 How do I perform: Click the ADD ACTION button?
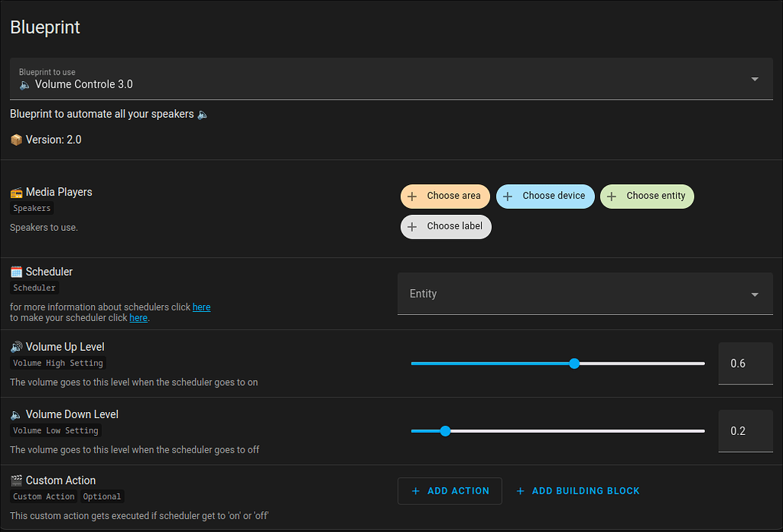[450, 491]
